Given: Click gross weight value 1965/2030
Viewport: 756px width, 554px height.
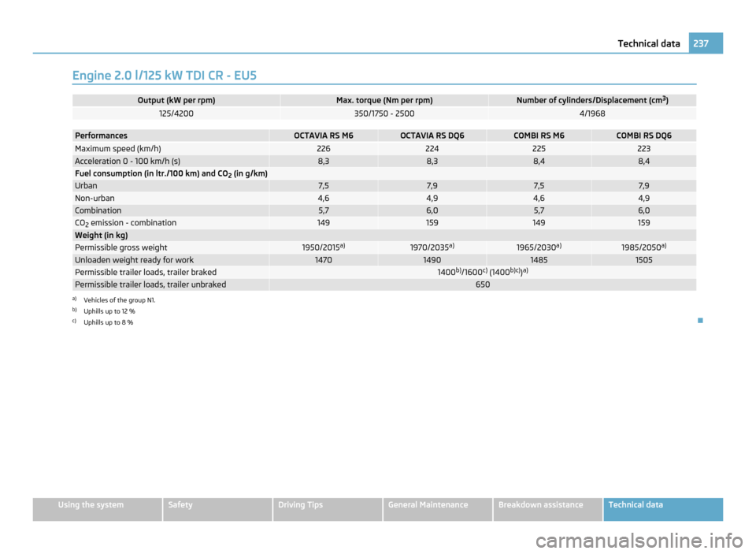Looking at the screenshot, I should 539,247.
